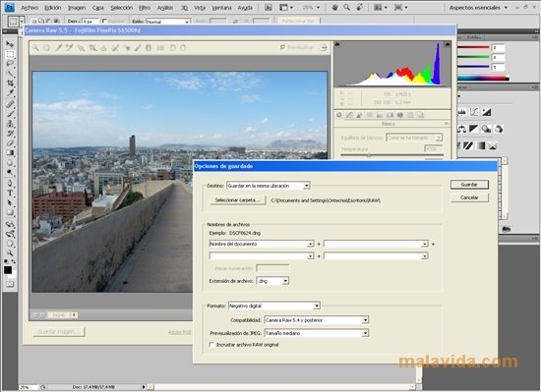This screenshot has height=392, width=541.
Task: Adjust the red color slider
Action: [x=473, y=47]
